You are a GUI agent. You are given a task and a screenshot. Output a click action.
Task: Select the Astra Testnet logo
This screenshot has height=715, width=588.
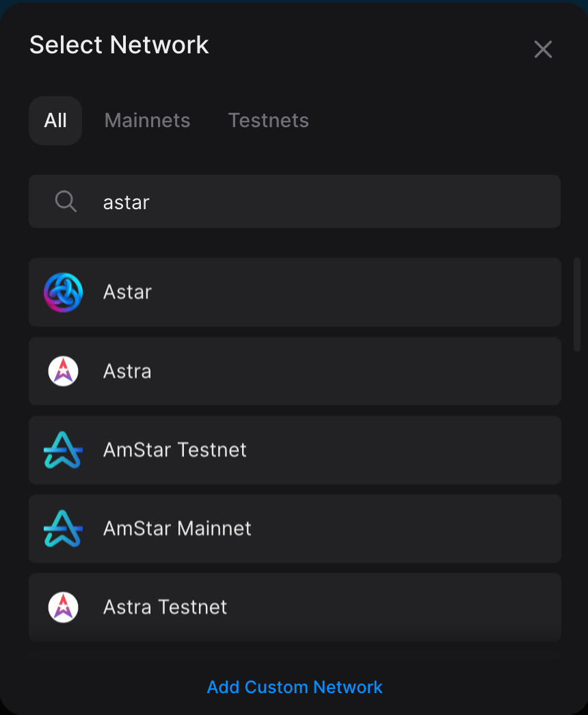pos(63,606)
